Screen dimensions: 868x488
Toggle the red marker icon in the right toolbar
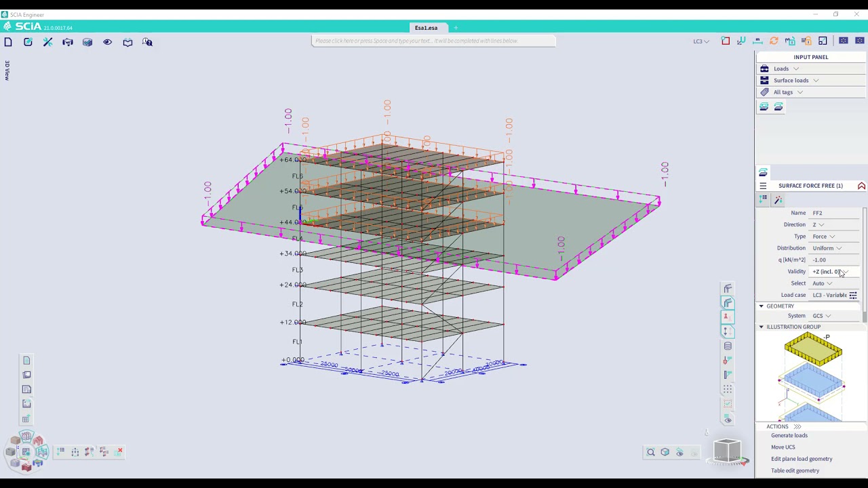728,317
